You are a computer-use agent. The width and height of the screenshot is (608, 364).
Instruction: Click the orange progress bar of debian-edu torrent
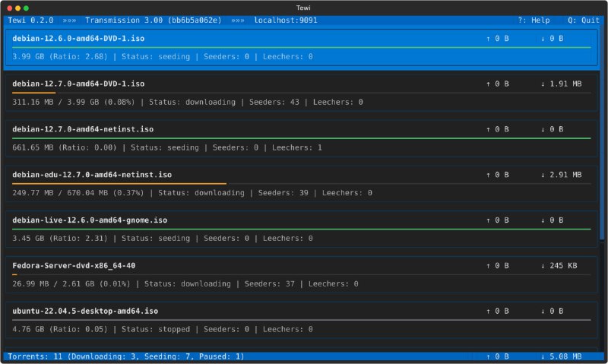click(x=119, y=183)
